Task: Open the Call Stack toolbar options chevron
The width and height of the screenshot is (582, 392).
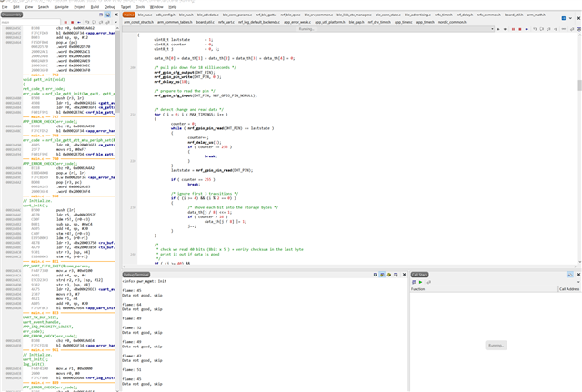Action: pos(578,282)
